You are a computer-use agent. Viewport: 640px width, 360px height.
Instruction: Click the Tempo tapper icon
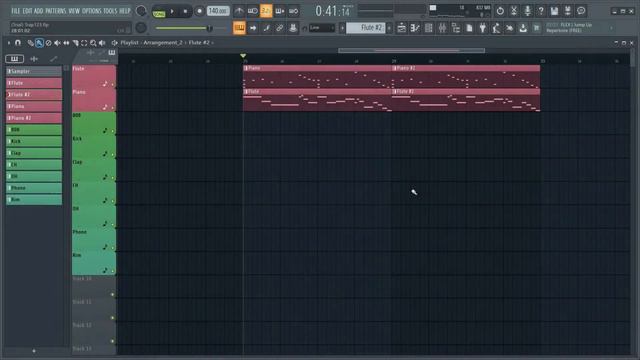pos(496,28)
